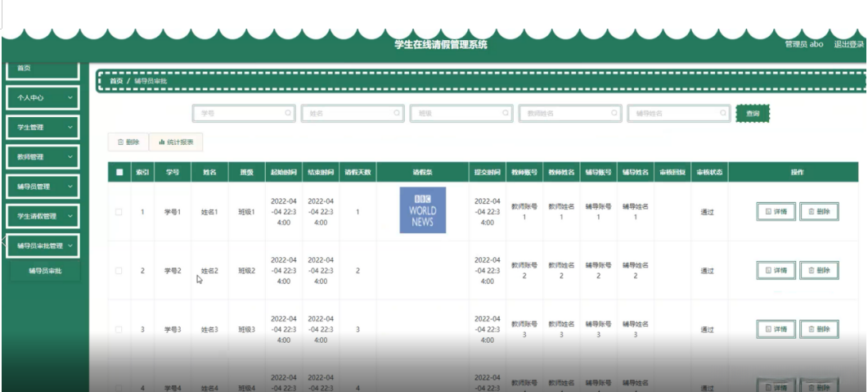Open 详情 for row 学号3
This screenshot has width=868, height=392.
[776, 329]
